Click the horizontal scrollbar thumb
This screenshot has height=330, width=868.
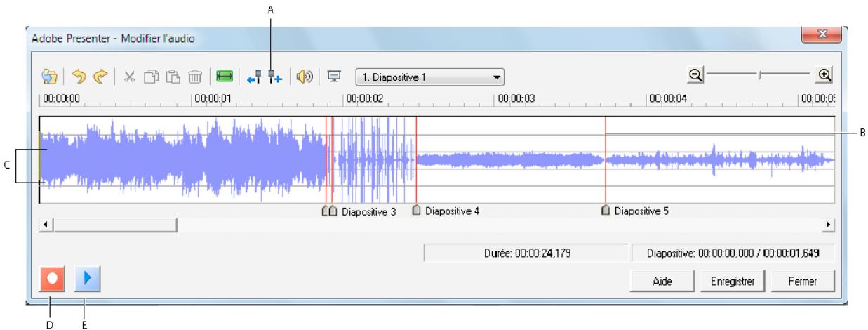114,224
